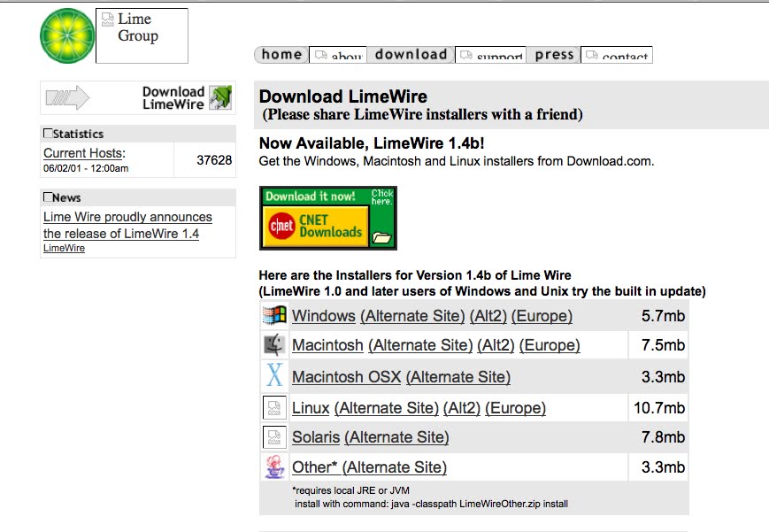This screenshot has width=769, height=532.
Task: Click the broken image icon beside Solaris
Action: (274, 436)
